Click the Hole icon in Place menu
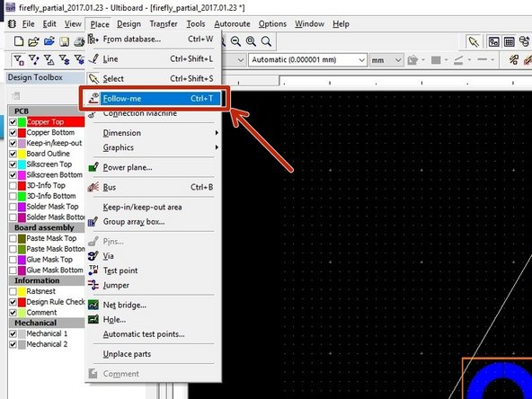The width and height of the screenshot is (532, 399). pos(93,319)
